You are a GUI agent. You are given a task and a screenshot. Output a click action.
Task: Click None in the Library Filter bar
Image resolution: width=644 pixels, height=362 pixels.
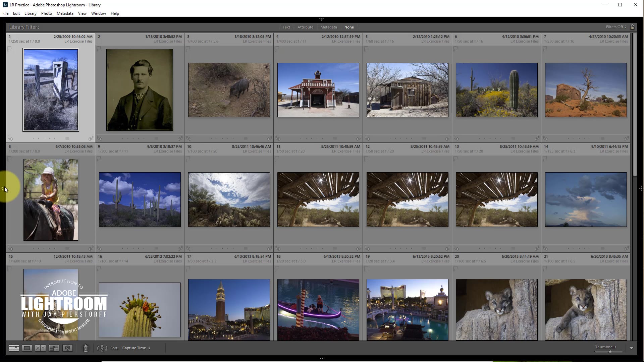[x=349, y=27]
